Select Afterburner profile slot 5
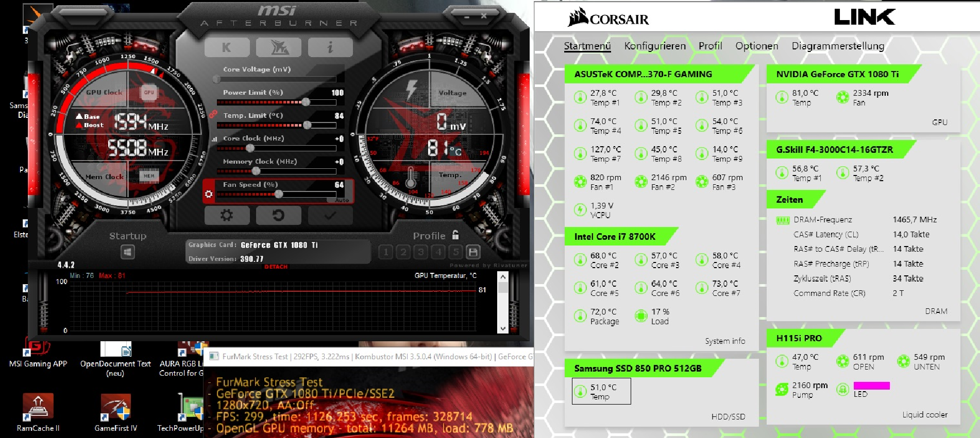This screenshot has width=980, height=438. pyautogui.click(x=456, y=252)
